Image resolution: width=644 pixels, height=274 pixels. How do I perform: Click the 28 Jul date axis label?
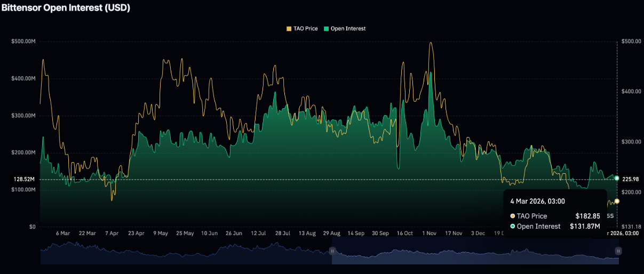coord(283,233)
